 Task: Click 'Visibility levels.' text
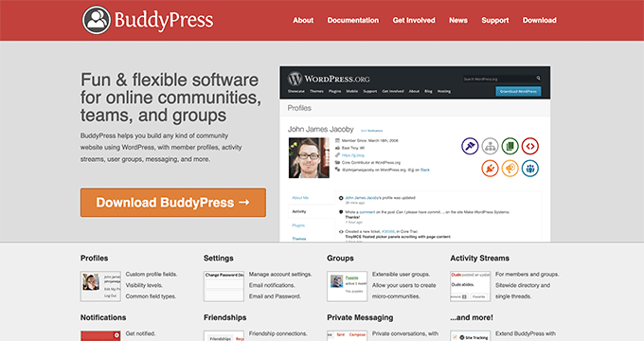coord(144,285)
